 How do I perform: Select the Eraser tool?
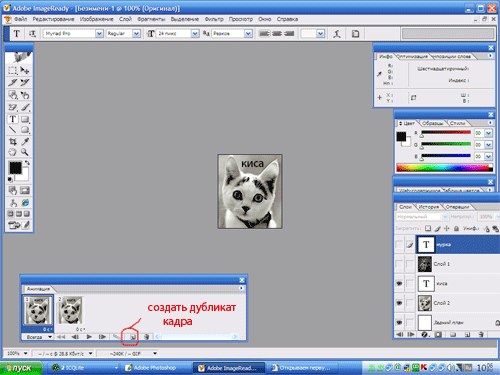tap(13, 107)
